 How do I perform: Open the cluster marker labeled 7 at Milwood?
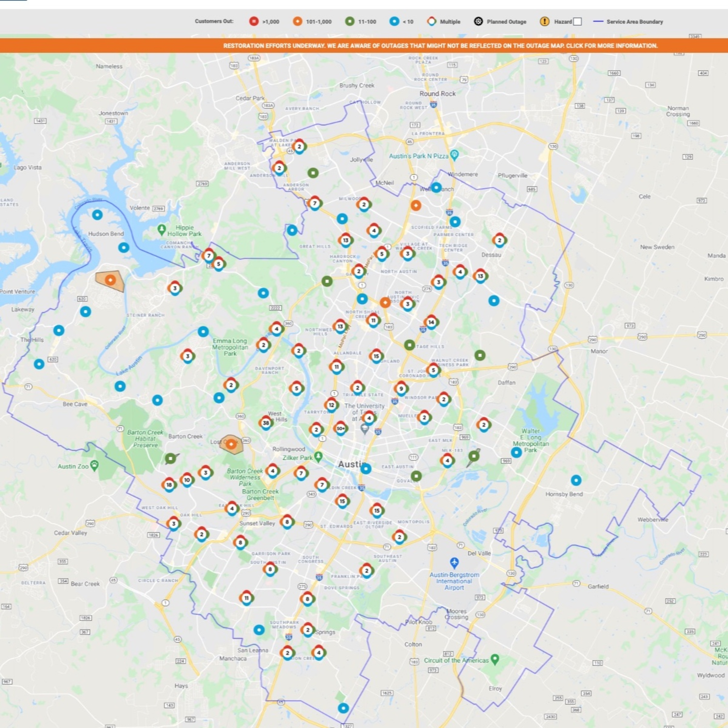click(315, 204)
